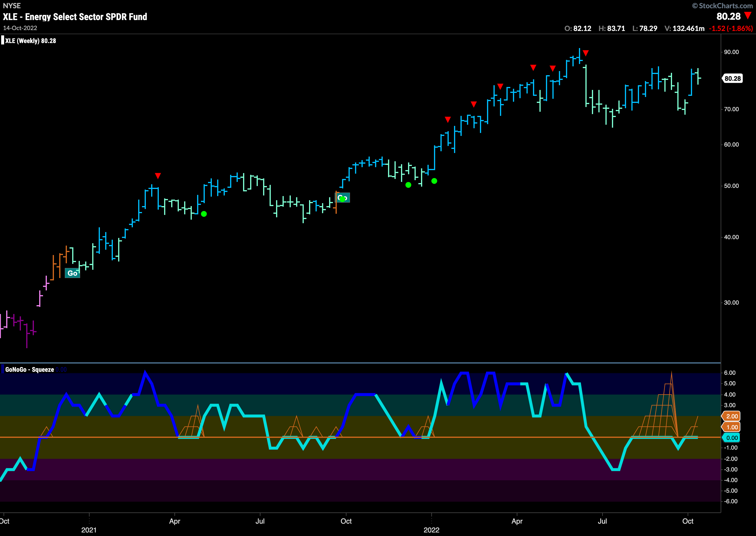Click the green dot below April 2021 bars
The width and height of the screenshot is (756, 536).
click(204, 214)
